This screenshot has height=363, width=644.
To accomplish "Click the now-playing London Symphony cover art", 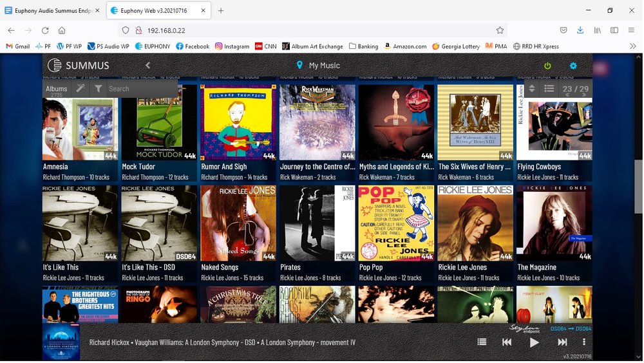I will pyautogui.click(x=61, y=342).
